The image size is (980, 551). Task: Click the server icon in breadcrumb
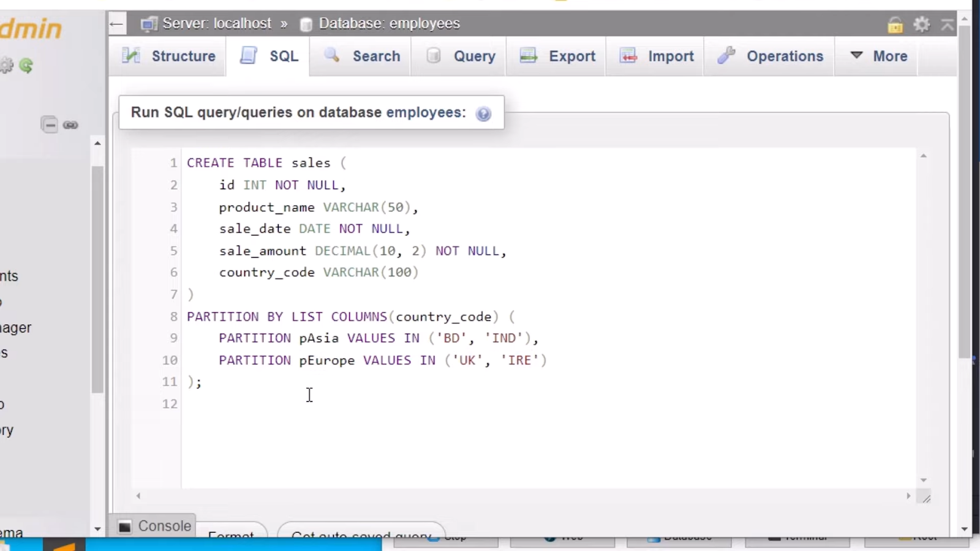click(x=149, y=24)
